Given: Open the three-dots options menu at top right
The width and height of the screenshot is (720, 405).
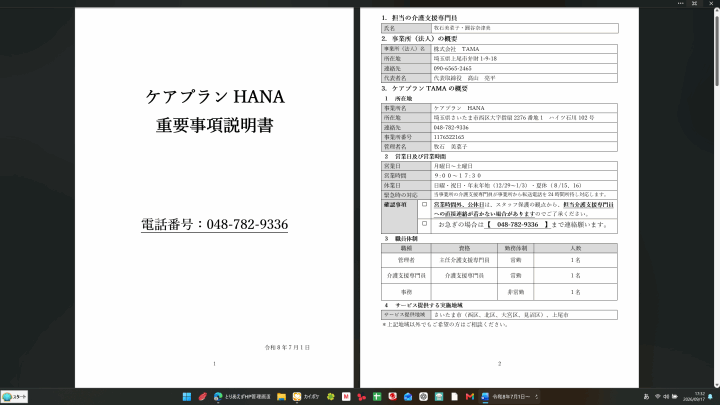Looking at the screenshot, I should coord(681,3).
